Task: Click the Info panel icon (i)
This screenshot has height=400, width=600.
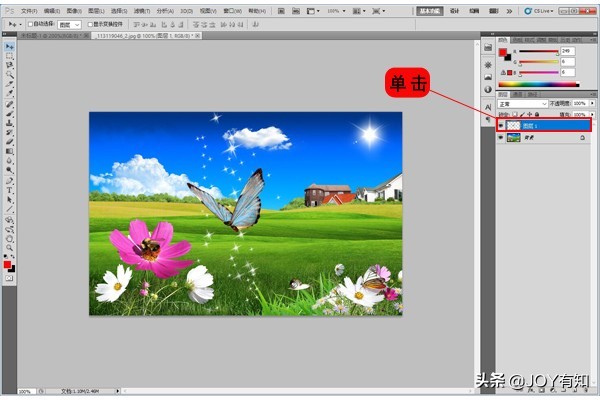Action: point(487,88)
